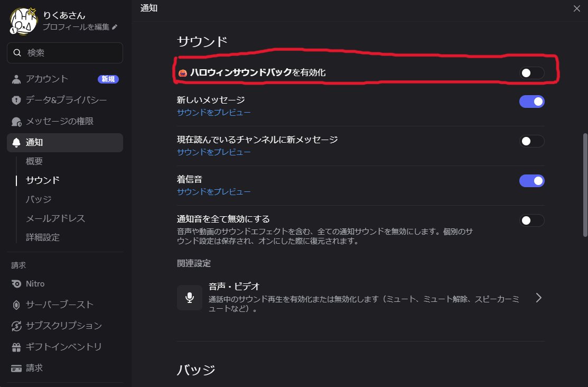Click the データ&プライバシー shield icon

[16, 100]
